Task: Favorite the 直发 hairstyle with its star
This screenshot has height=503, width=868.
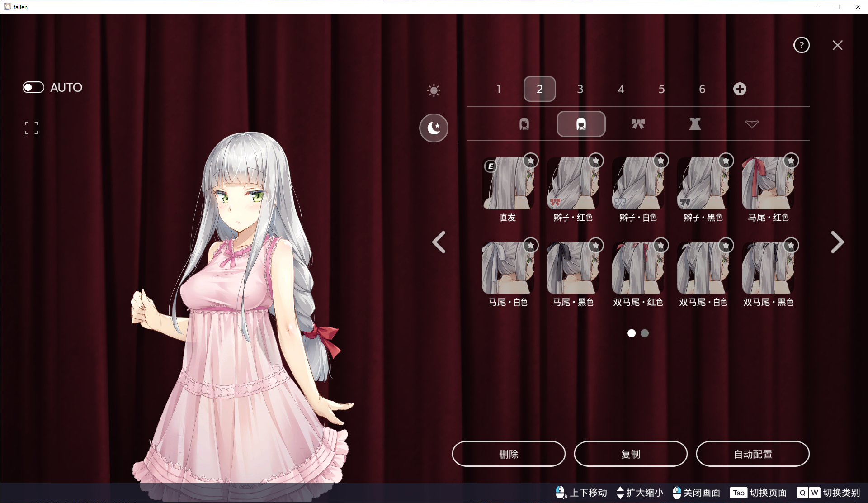Action: pyautogui.click(x=531, y=161)
